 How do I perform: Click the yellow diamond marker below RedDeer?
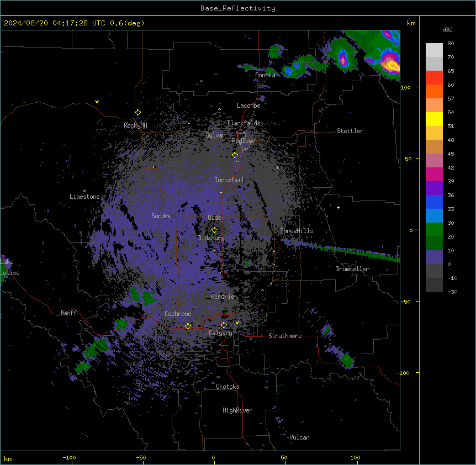pyautogui.click(x=235, y=155)
